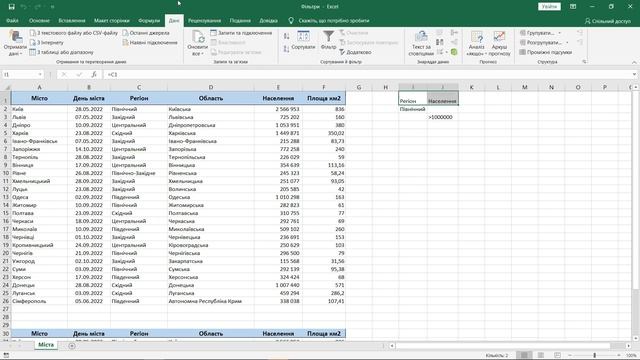Open the Page Layout (Макет сторінки) tab

tap(111, 20)
